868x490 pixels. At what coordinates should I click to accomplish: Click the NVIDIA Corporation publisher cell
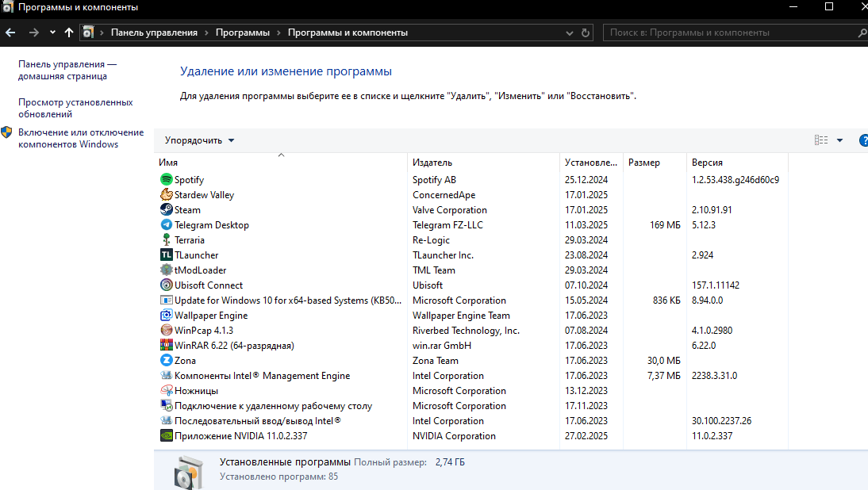[454, 436]
